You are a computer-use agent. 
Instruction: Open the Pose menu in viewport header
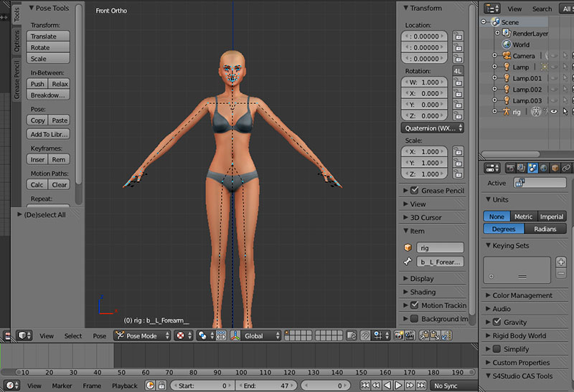pos(100,335)
